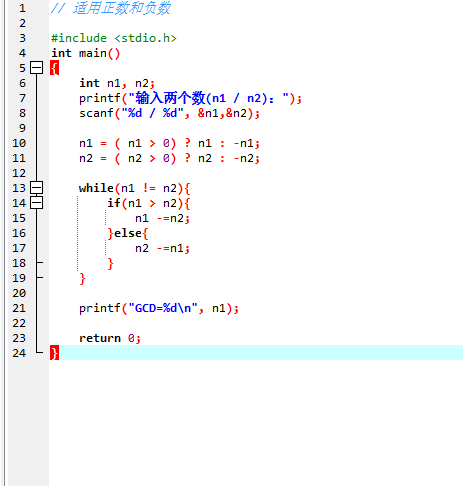Click the highlighted opening brace on line 5
The height and width of the screenshot is (486, 463).
[x=54, y=68]
